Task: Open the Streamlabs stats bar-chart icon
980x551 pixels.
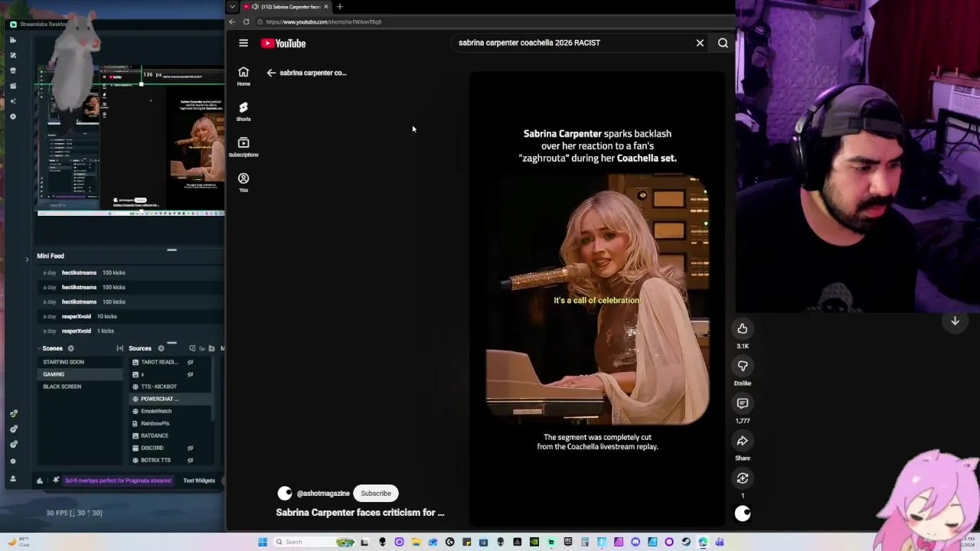Action: pos(39,481)
